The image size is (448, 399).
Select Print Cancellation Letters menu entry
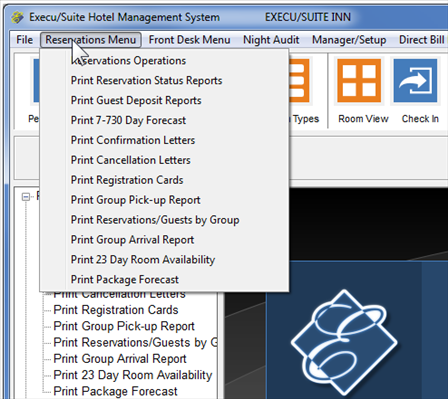(x=164, y=160)
